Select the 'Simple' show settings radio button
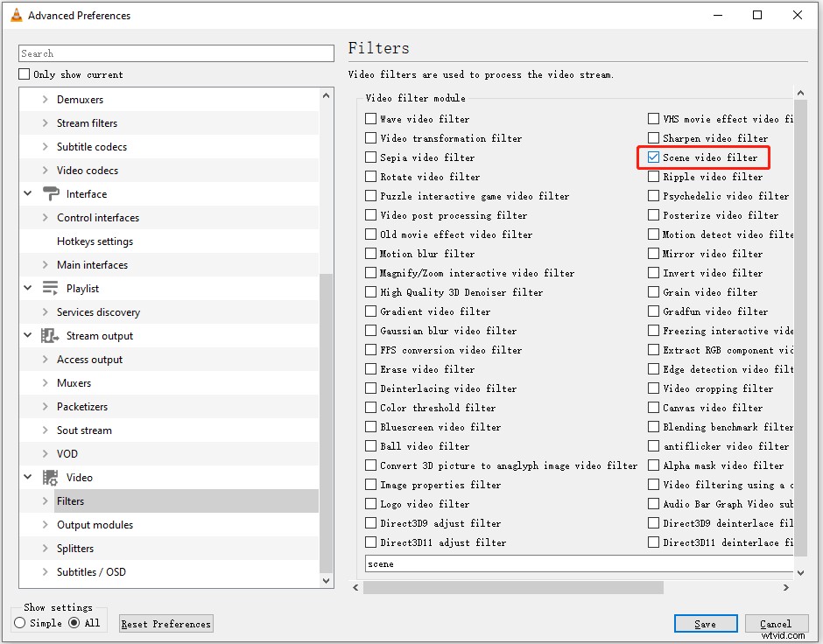This screenshot has width=823, height=644. pos(18,623)
